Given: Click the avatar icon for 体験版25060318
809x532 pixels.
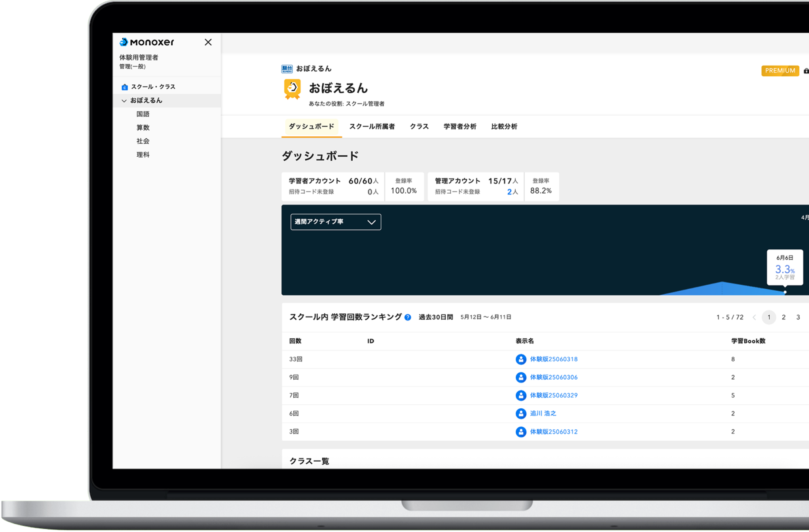Looking at the screenshot, I should (521, 359).
